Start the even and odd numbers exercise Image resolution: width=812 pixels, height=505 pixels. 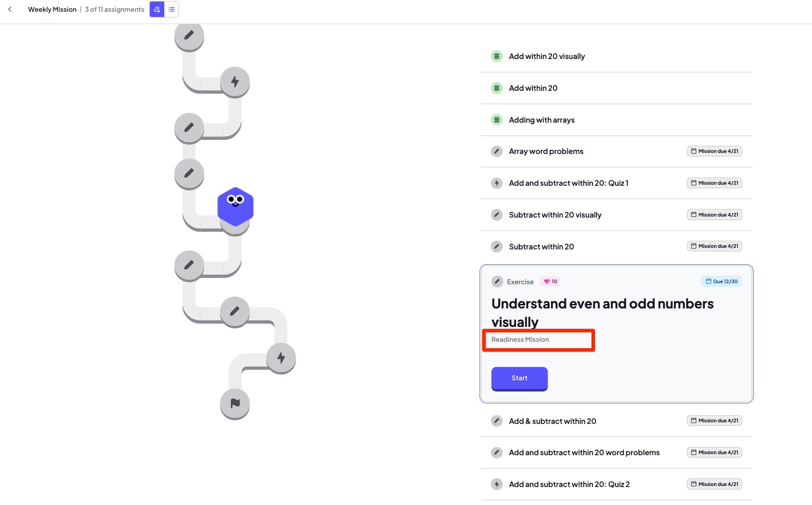520,378
